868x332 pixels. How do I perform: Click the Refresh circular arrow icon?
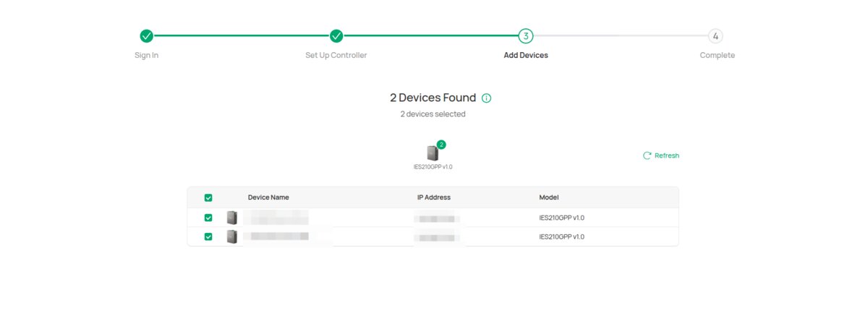(647, 156)
